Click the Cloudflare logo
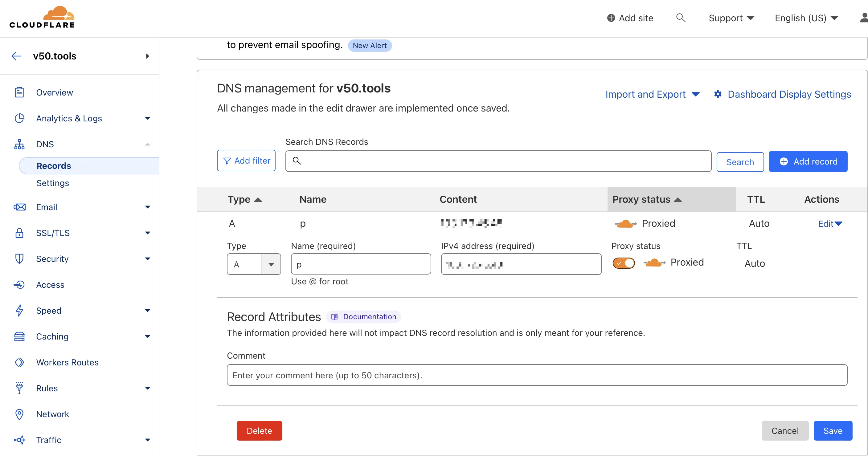The width and height of the screenshot is (868, 456). pos(42,18)
